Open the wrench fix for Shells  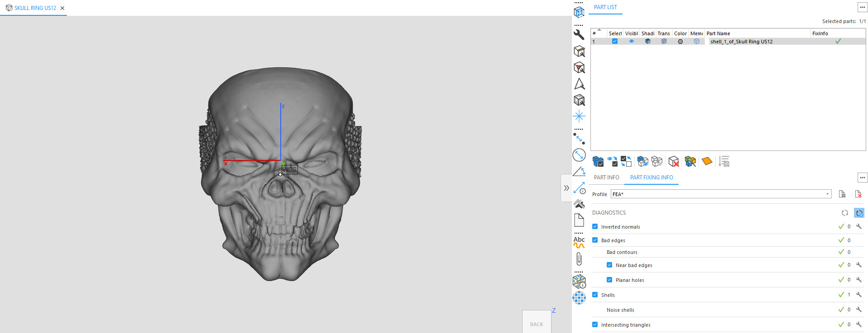859,295
